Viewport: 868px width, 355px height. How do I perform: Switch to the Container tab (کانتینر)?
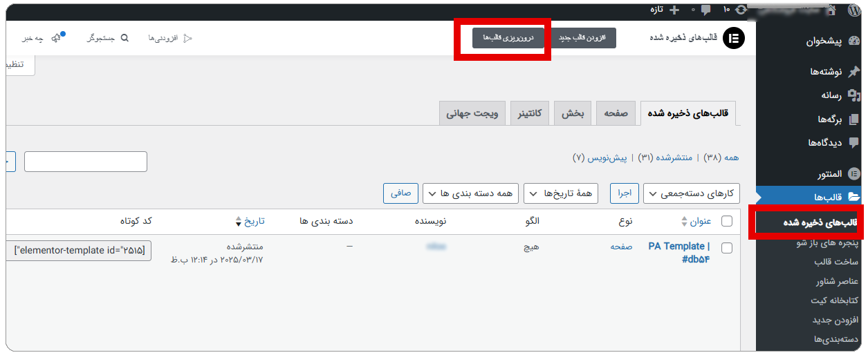click(530, 113)
